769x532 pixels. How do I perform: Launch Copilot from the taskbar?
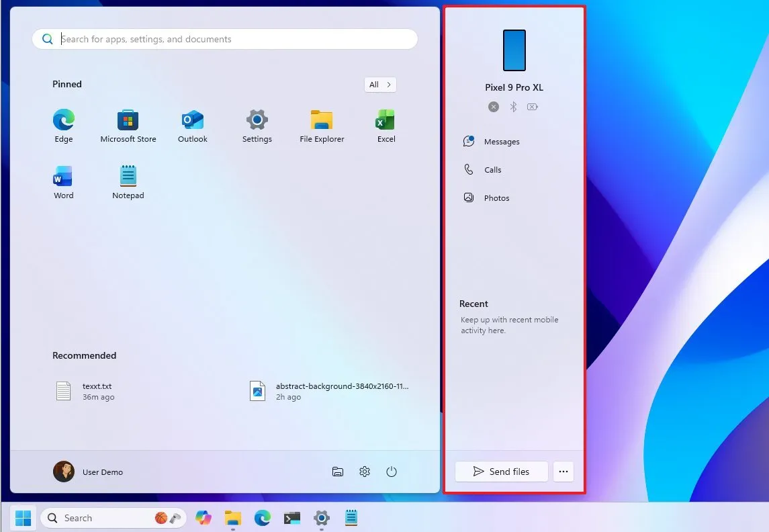[x=203, y=518]
